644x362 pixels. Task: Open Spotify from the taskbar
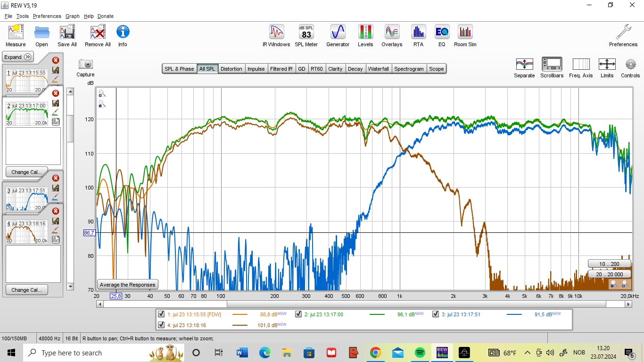pyautogui.click(x=420, y=353)
